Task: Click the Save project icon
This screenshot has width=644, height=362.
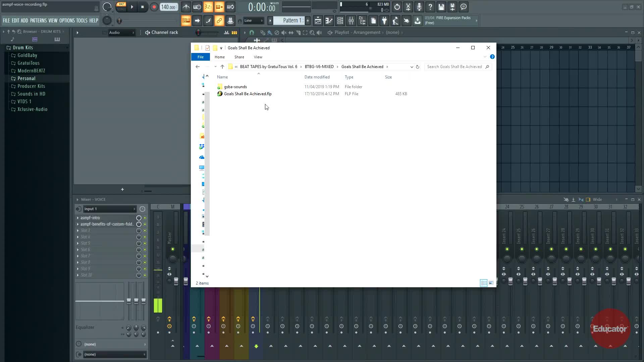Action: (441, 7)
